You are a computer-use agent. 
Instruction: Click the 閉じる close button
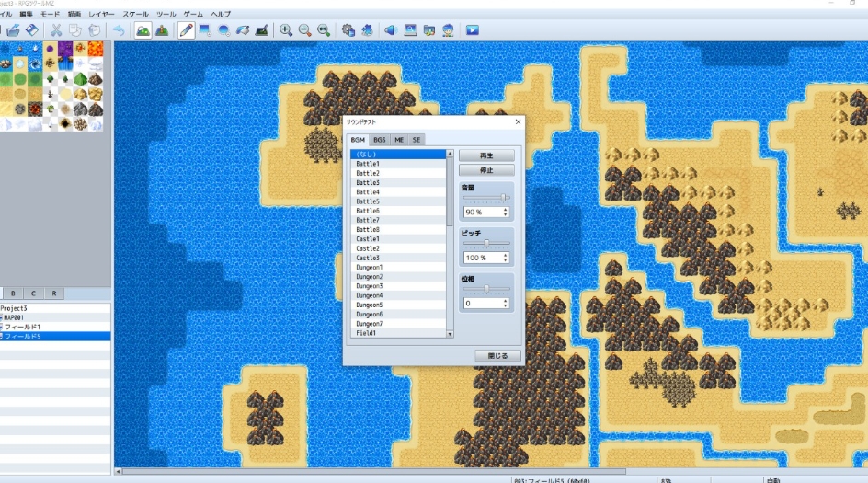pyautogui.click(x=497, y=356)
